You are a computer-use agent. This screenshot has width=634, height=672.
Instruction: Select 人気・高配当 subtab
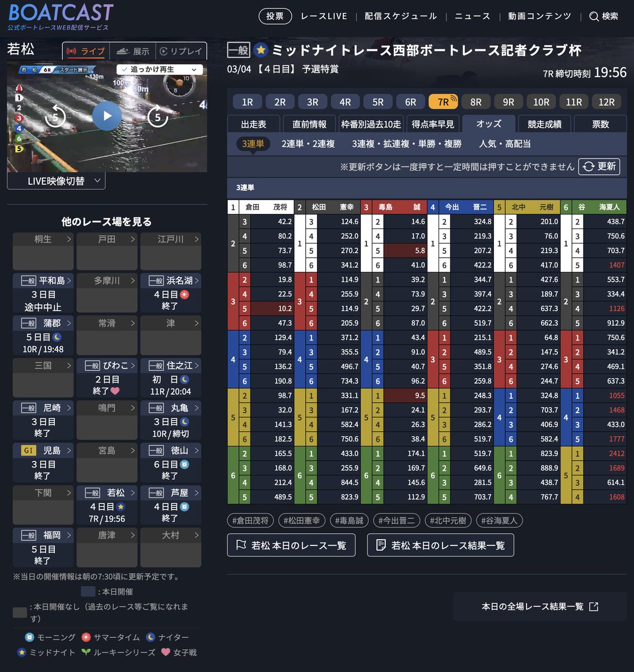505,144
